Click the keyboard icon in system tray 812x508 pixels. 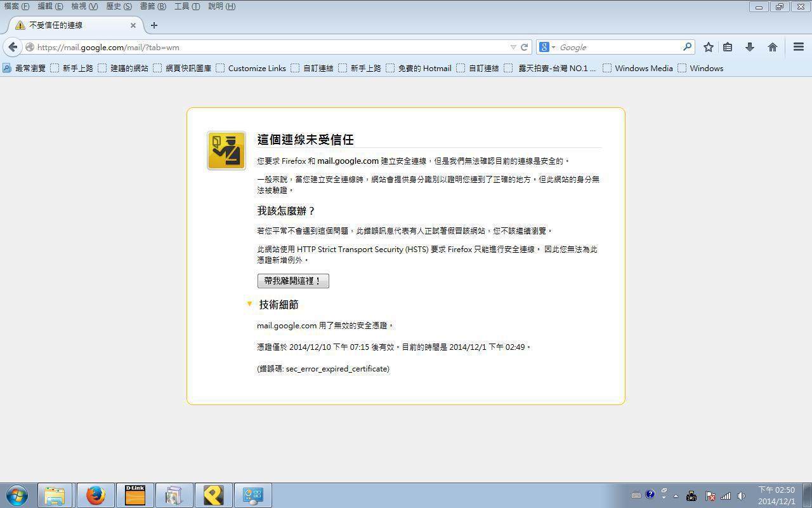(x=636, y=495)
